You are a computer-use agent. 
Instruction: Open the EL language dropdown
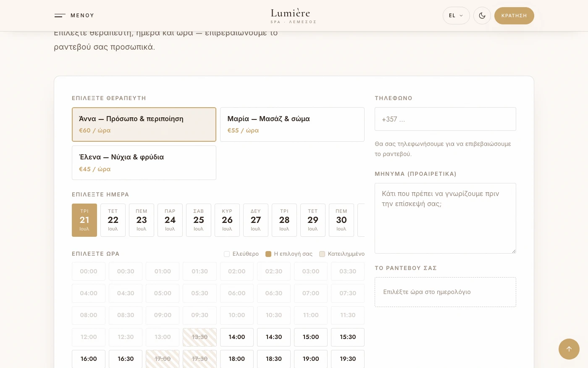click(456, 16)
